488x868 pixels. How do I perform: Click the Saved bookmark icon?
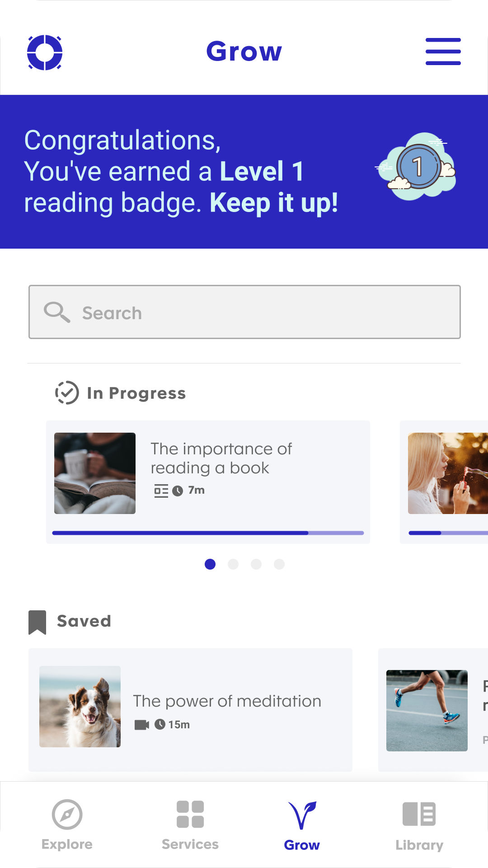tap(38, 622)
